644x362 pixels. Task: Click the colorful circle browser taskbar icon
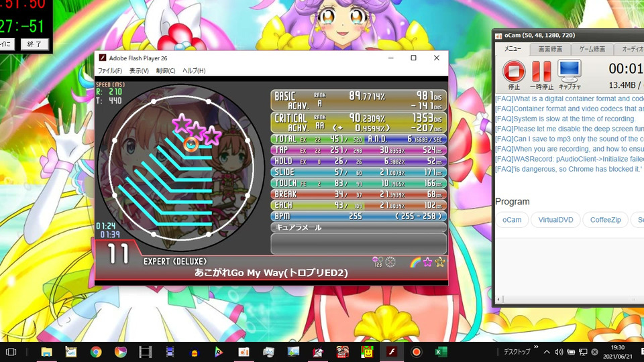(120, 352)
